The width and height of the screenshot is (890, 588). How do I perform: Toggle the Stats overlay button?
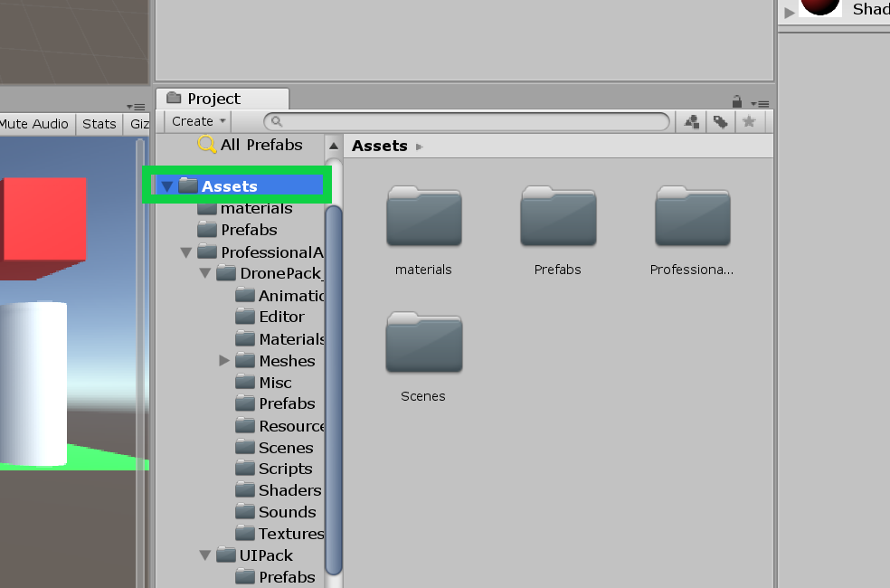99,124
